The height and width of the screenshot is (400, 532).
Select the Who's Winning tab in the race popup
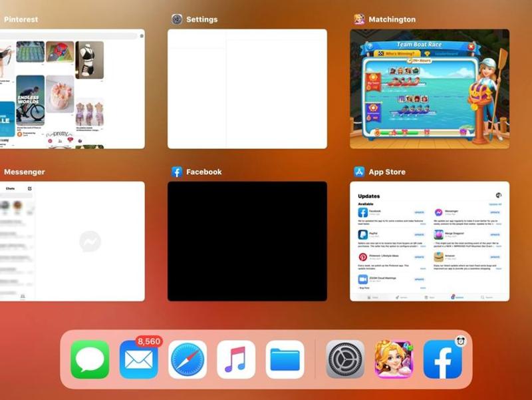[396, 53]
